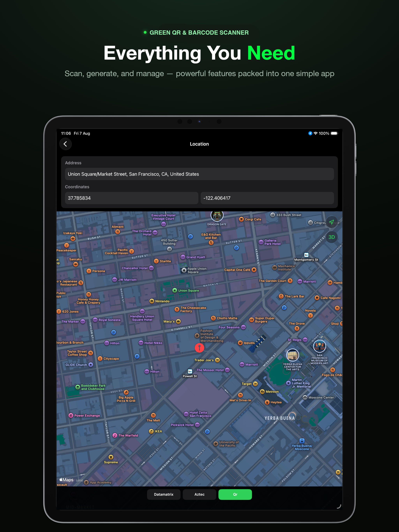The image size is (399, 532).
Task: Tap the Yerba Buena/Moscone station icon
Action: 302,441
